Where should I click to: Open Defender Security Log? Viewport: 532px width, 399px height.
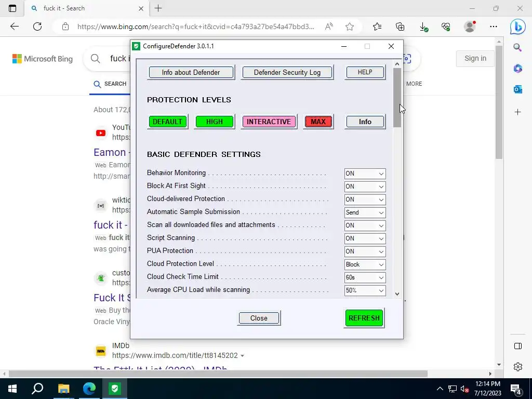coord(287,72)
